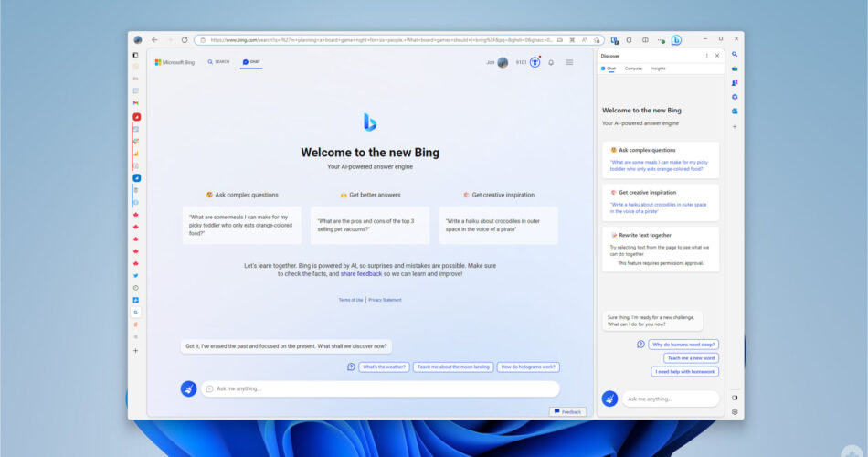Open the Outlook icon in the Edge sidebar

[735, 111]
